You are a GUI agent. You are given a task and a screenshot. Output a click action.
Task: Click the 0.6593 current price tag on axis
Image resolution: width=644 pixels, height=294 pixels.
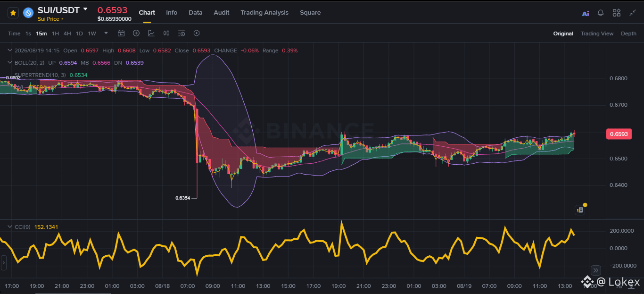click(618, 134)
